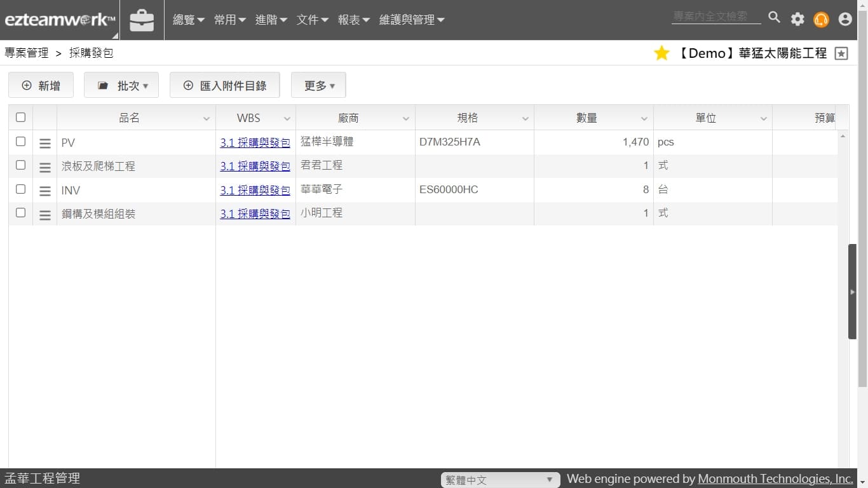The image size is (868, 488).
Task: Click the bookmark icon beside project title
Action: 841,53
